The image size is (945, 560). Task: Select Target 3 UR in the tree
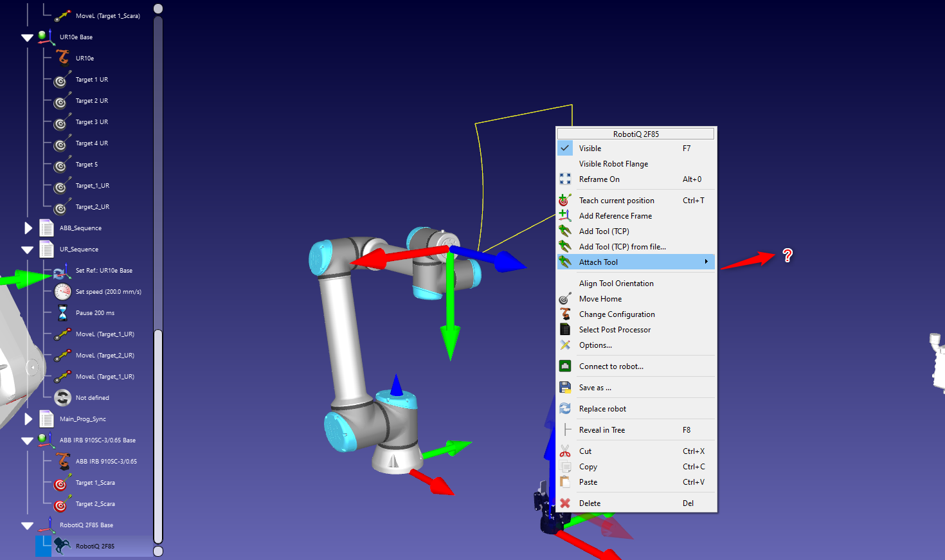[x=91, y=122]
